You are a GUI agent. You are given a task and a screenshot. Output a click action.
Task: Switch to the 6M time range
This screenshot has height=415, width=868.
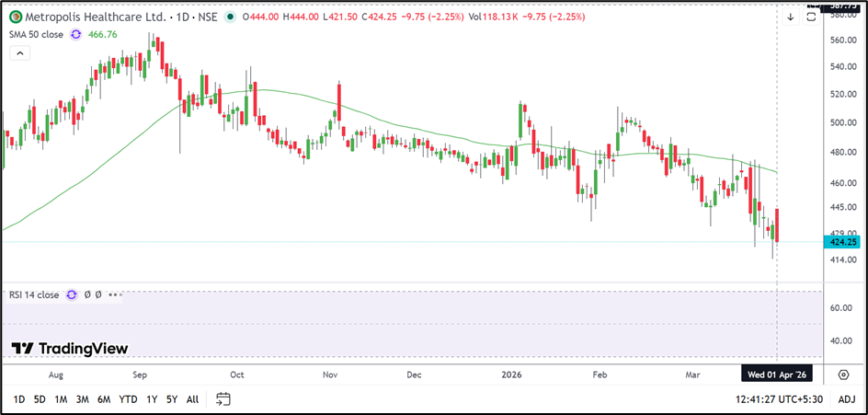point(103,399)
